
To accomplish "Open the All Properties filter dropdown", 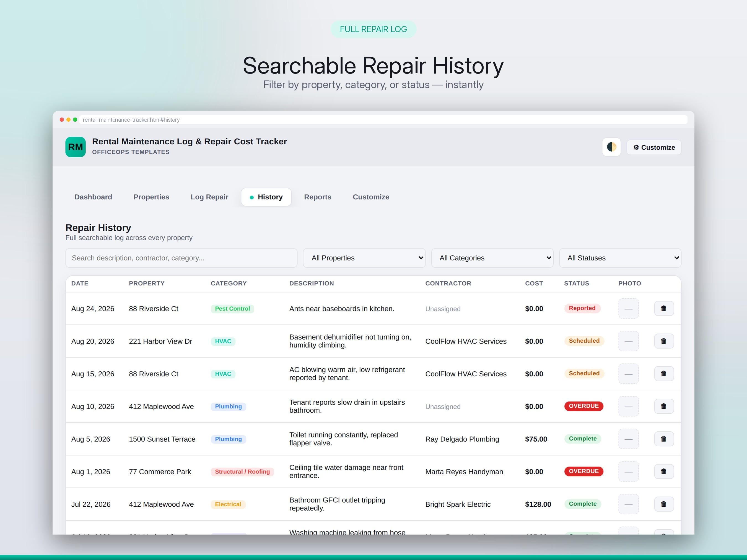I will point(364,258).
